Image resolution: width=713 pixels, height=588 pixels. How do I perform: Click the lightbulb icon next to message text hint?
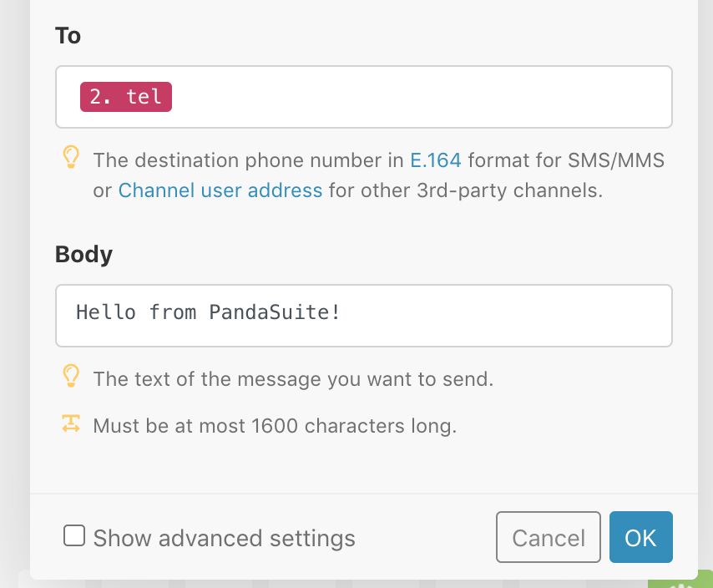[71, 377]
